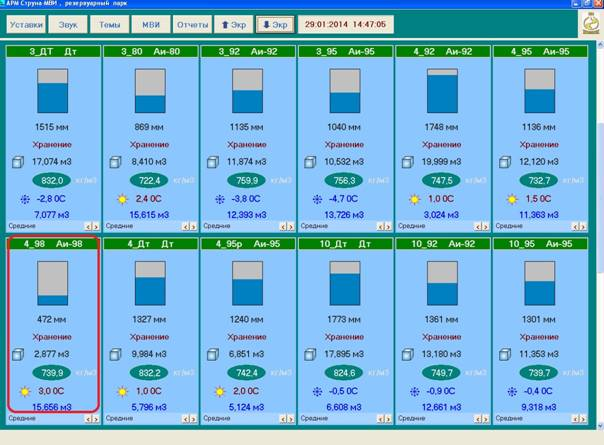Click right arrow in 4_92 tank footer
Screen dimensions: 604x445
point(486,227)
